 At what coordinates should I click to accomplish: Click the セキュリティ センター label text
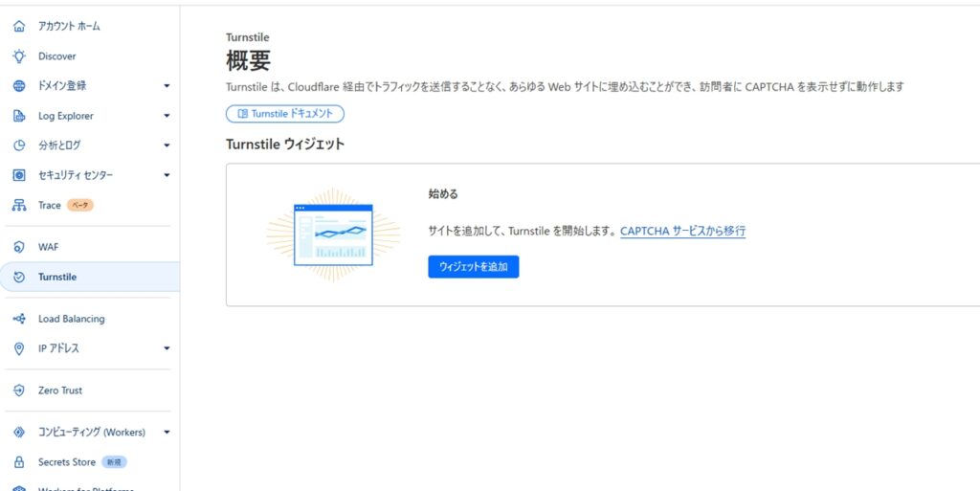(x=76, y=175)
